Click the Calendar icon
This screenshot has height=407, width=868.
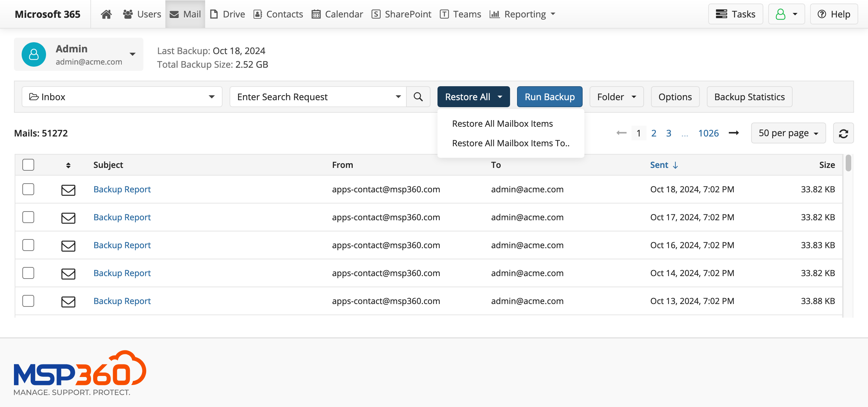tap(316, 14)
